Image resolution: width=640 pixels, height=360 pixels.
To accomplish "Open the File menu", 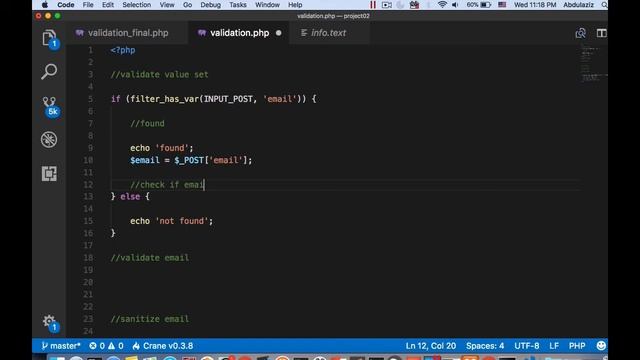I will coord(88,5).
